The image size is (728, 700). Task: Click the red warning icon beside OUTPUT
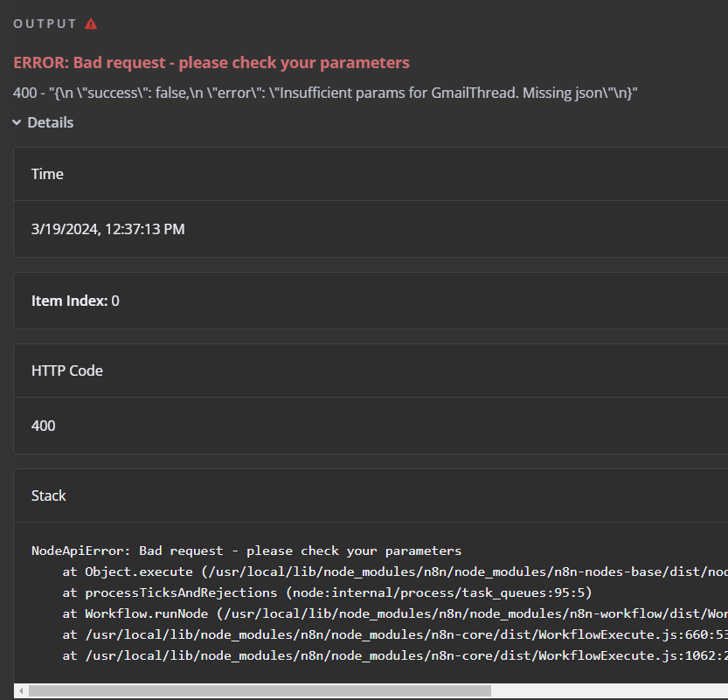[91, 24]
